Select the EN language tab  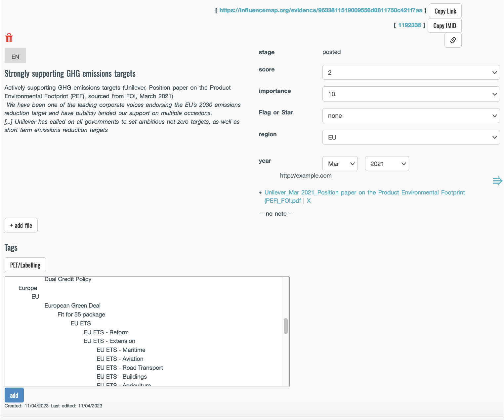(x=15, y=56)
